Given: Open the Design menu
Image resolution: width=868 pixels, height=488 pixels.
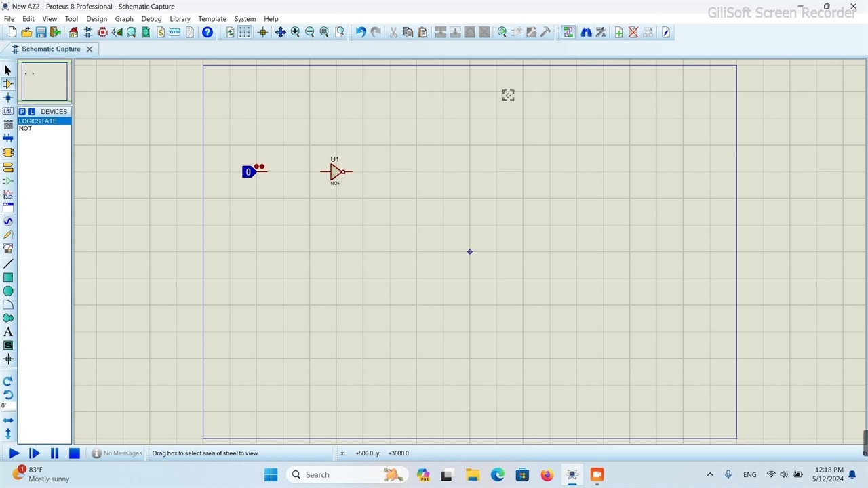Looking at the screenshot, I should (x=96, y=19).
